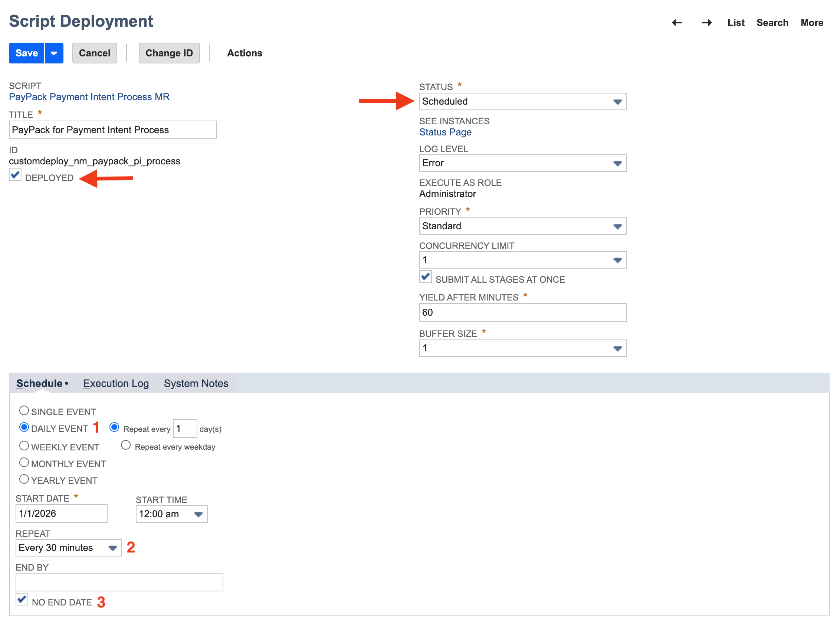Image resolution: width=840 pixels, height=627 pixels.
Task: Disable Submit All Stages At Once
Action: (425, 277)
